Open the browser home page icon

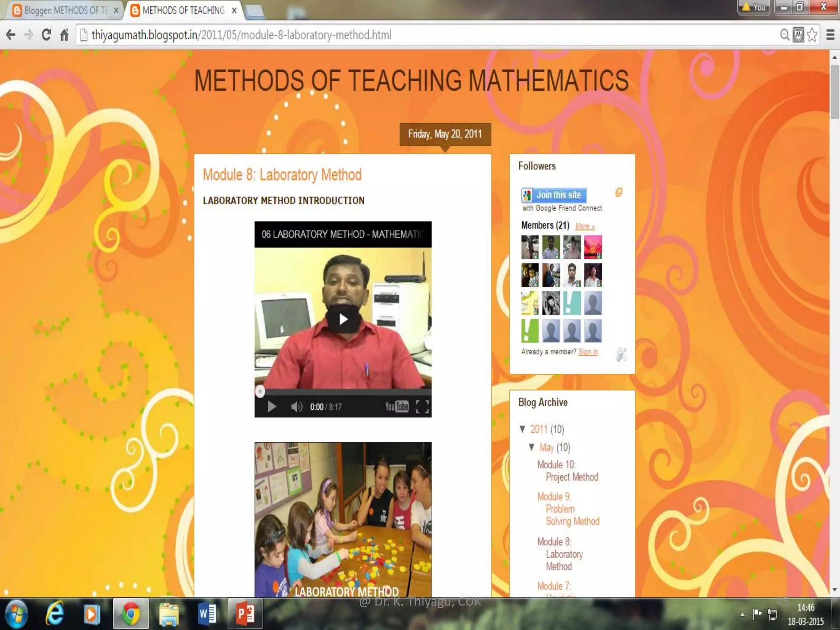[64, 35]
